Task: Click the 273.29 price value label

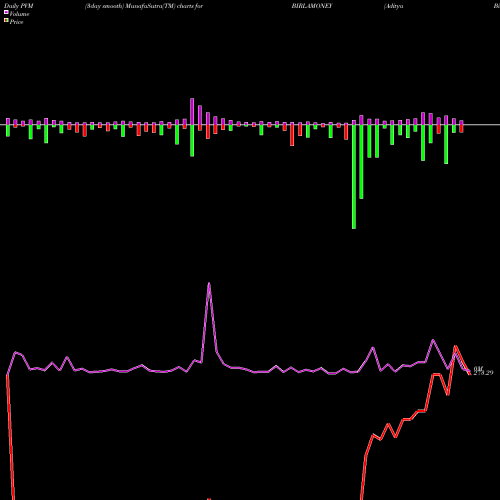Action: pyautogui.click(x=483, y=373)
